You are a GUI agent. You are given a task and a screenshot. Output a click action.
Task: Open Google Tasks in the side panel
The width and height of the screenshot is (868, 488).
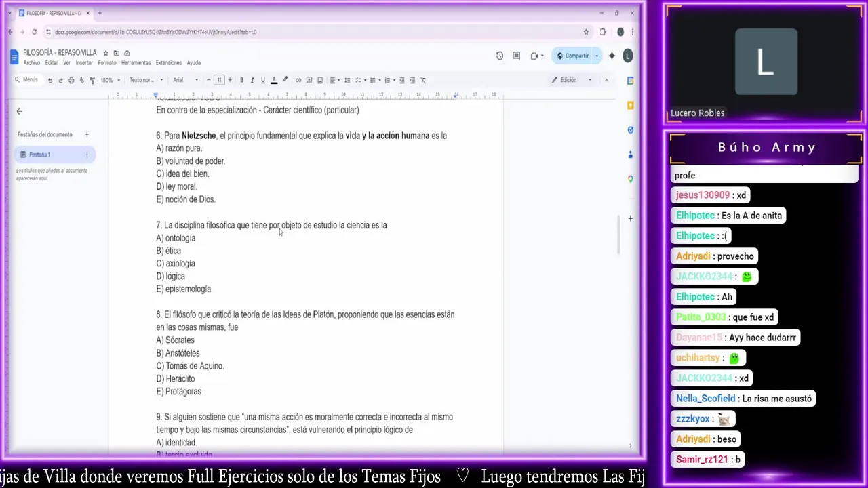[x=631, y=129]
